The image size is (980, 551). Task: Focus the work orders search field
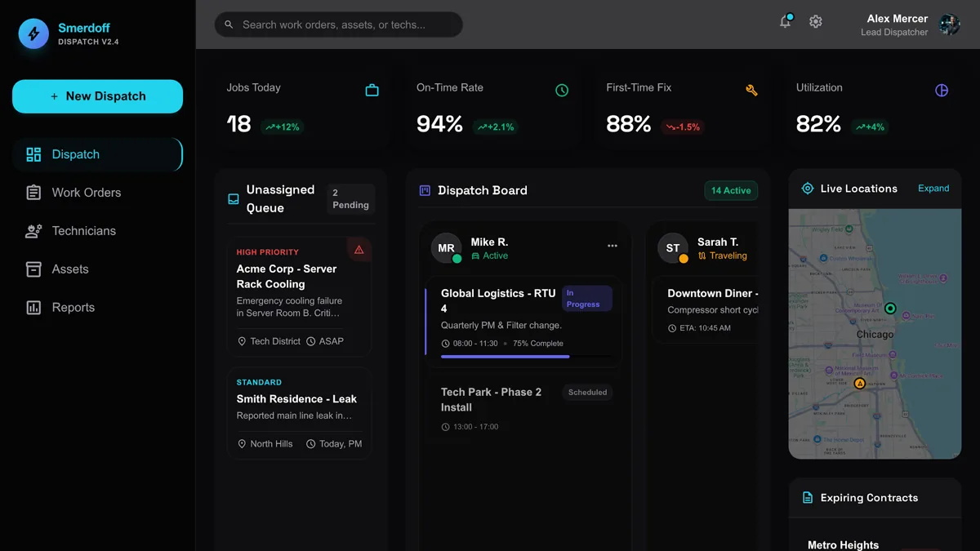[x=339, y=24]
